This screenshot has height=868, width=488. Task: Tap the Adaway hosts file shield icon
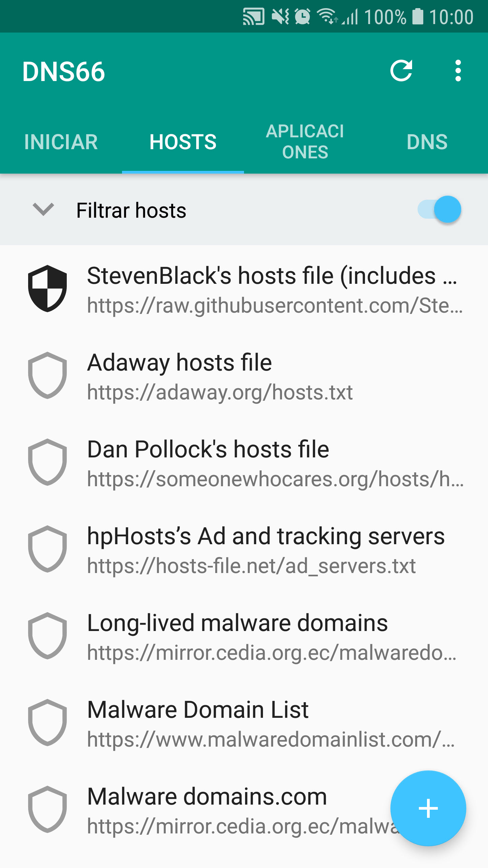pyautogui.click(x=47, y=375)
